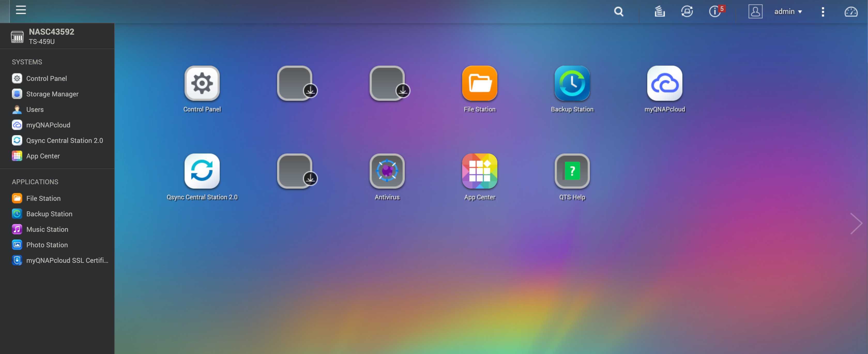Open File Station sidebar entry
The width and height of the screenshot is (868, 354).
pos(57,198)
